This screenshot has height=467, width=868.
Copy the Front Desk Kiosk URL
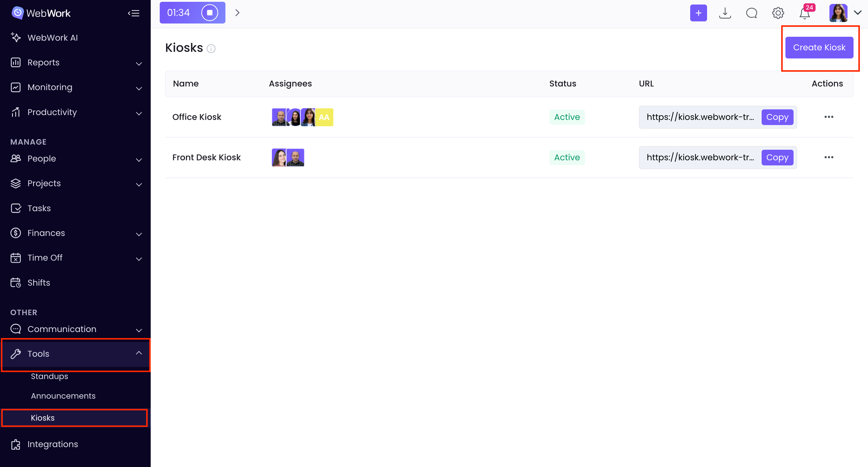(x=777, y=157)
